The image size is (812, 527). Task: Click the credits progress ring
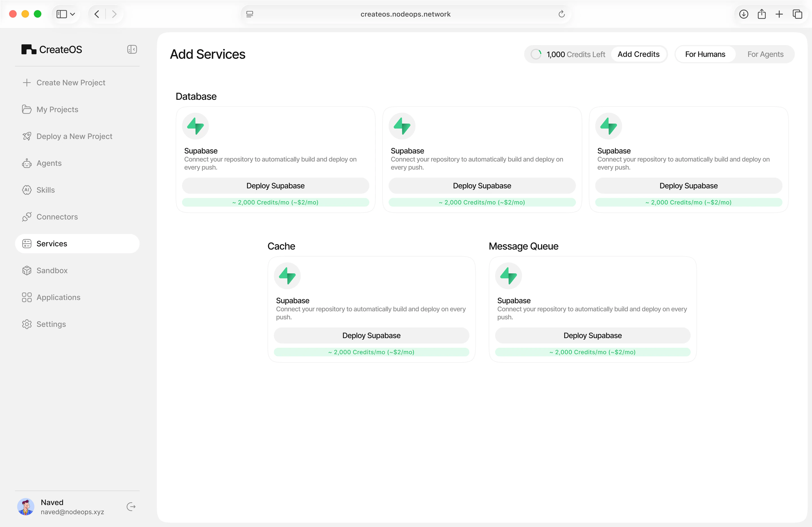536,54
